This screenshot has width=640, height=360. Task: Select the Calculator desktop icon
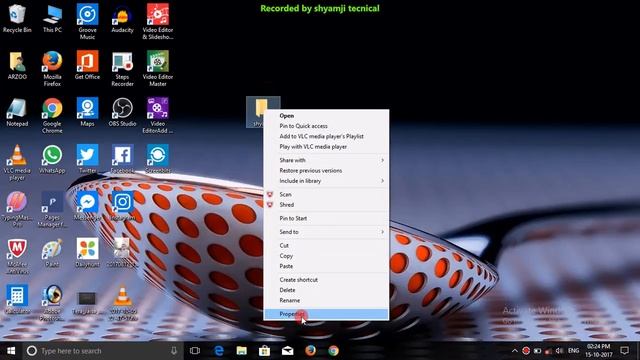tap(17, 300)
